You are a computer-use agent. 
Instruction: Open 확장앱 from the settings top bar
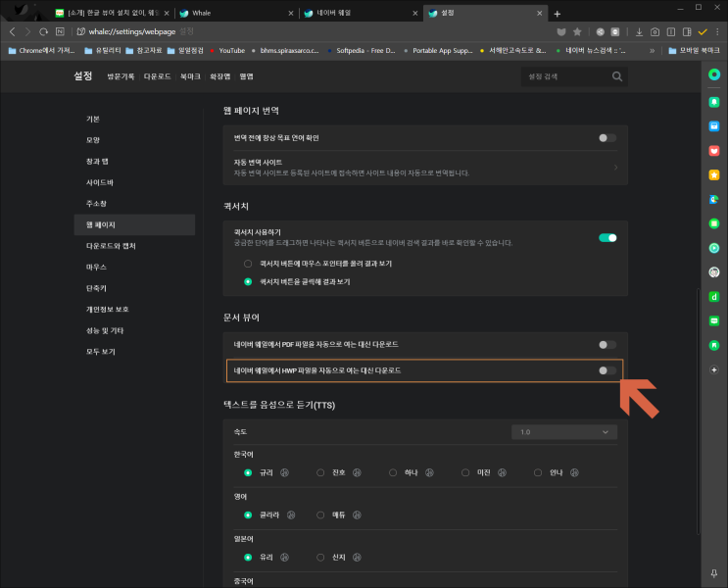coord(219,76)
